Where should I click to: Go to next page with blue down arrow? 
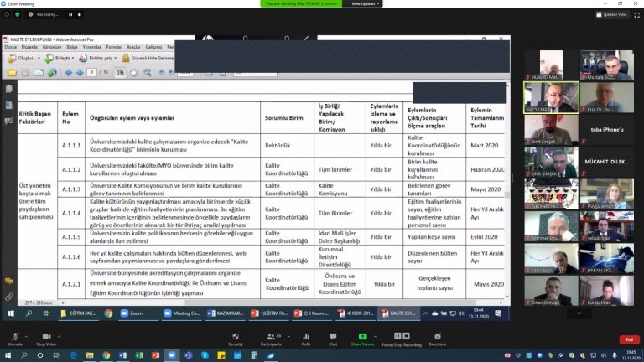(80, 73)
